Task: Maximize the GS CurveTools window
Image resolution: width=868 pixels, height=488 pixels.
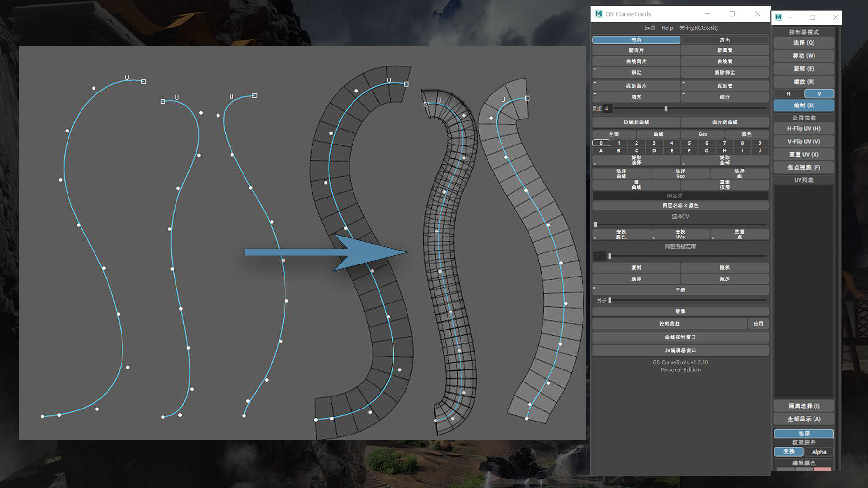Action: coord(732,14)
